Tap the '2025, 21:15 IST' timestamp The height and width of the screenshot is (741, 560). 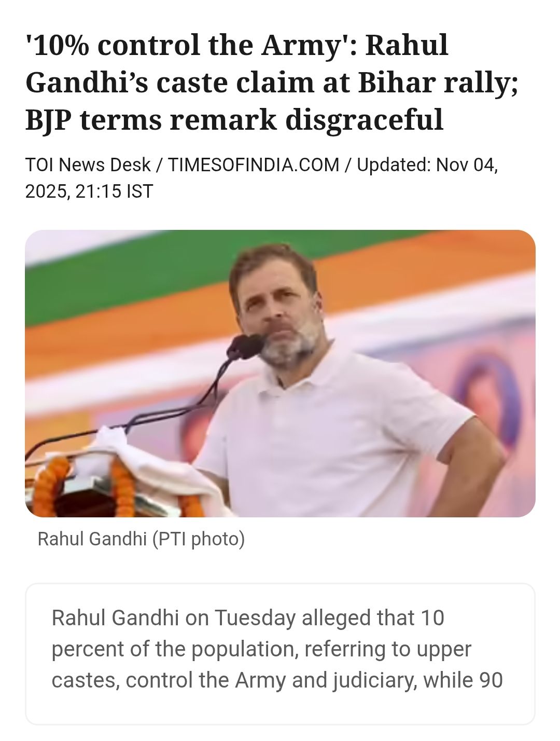click(89, 191)
